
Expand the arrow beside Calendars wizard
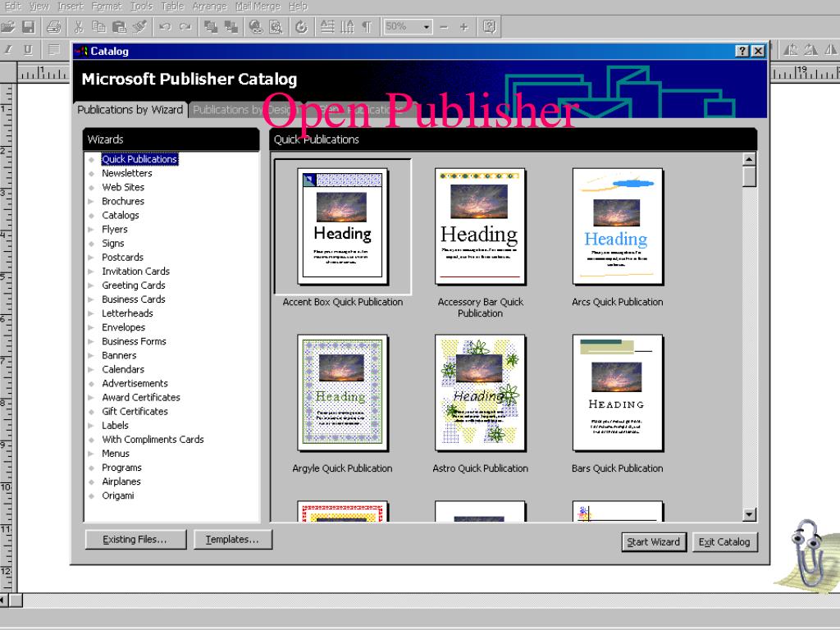point(91,370)
